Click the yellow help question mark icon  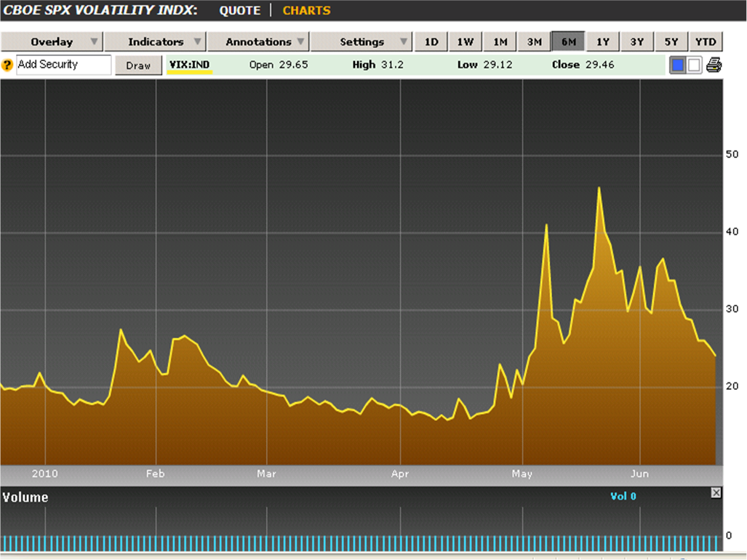[8, 65]
